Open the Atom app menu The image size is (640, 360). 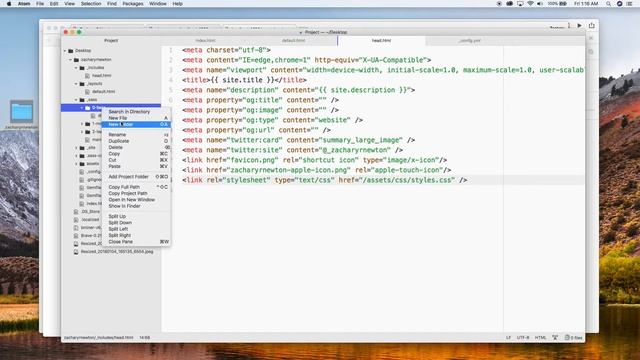tap(24, 4)
